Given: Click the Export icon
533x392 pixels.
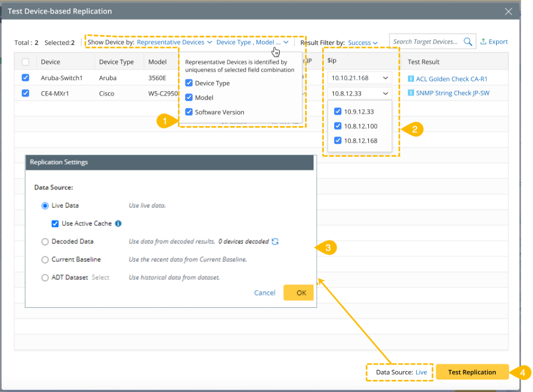Looking at the screenshot, I should pyautogui.click(x=483, y=42).
